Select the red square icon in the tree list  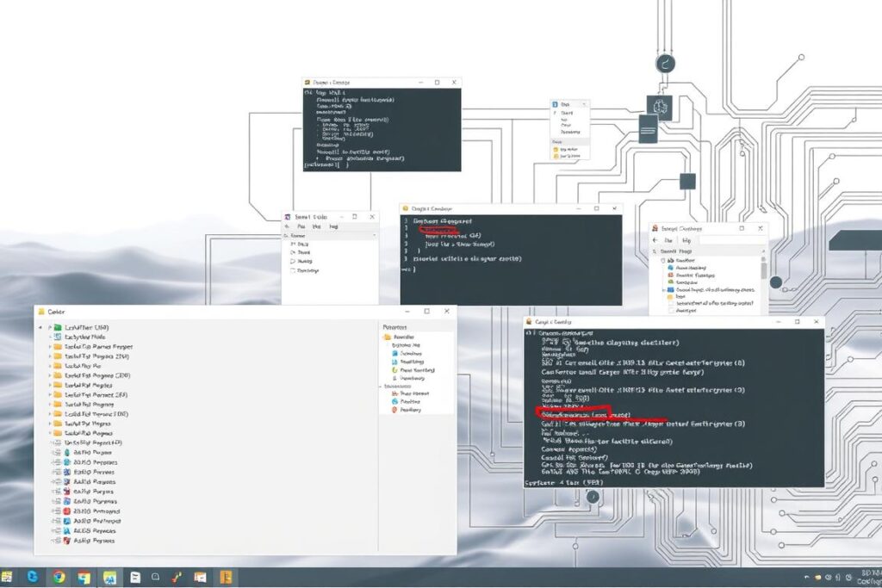66,511
